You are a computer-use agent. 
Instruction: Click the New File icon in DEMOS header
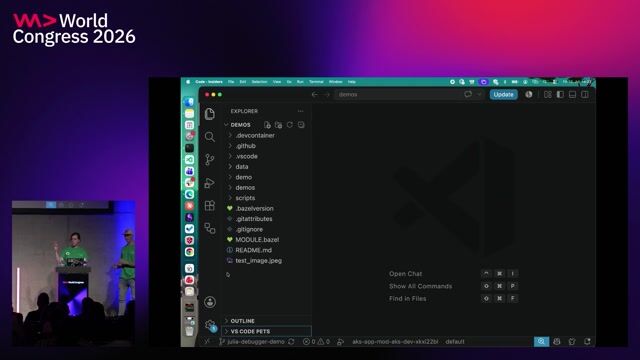(x=267, y=125)
